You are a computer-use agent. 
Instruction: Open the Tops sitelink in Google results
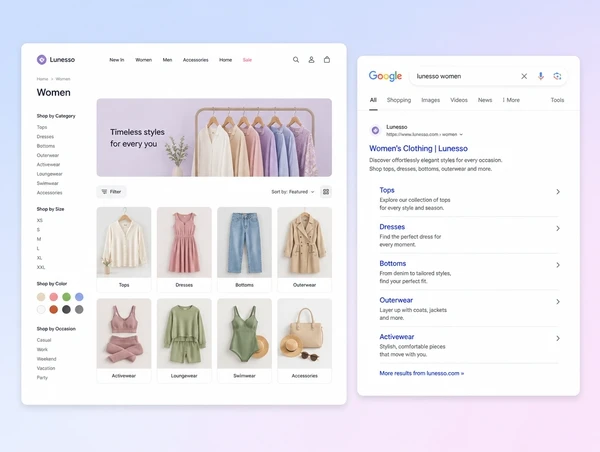coord(387,190)
